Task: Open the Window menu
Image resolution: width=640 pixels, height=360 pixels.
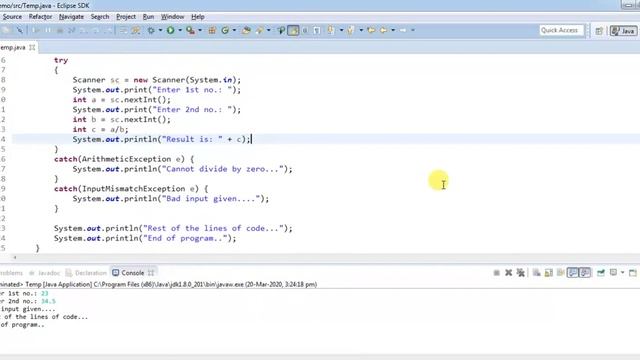Action: (x=172, y=17)
